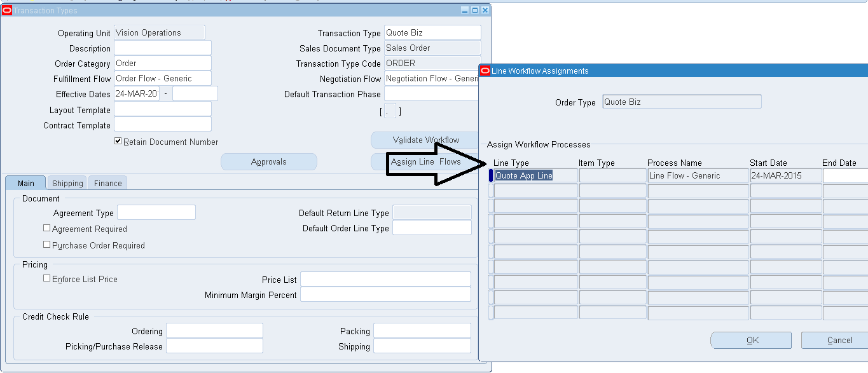This screenshot has height=373, width=868.
Task: Toggle Retain Document Number checkbox
Action: click(x=118, y=141)
